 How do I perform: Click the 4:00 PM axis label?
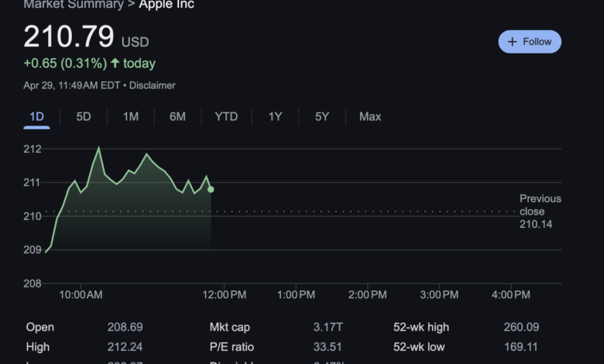click(x=511, y=294)
